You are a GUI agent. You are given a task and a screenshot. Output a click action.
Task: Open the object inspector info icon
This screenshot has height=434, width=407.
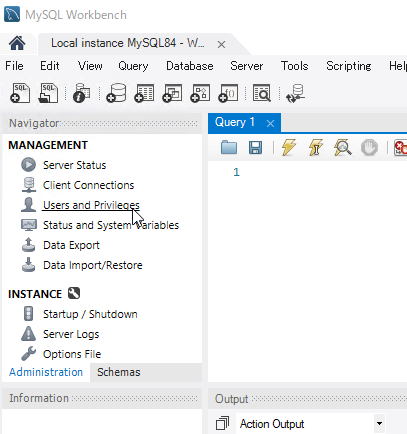click(82, 93)
